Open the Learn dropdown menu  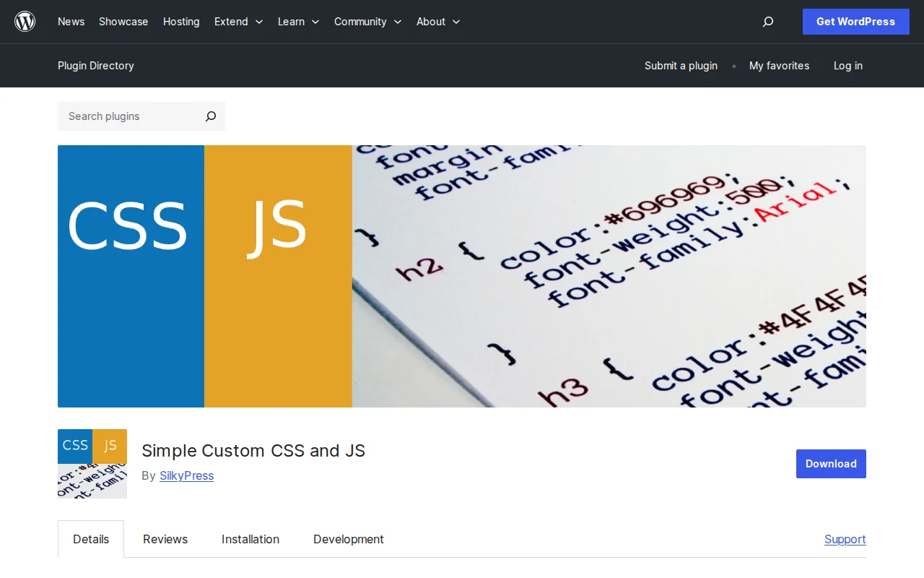(x=297, y=22)
